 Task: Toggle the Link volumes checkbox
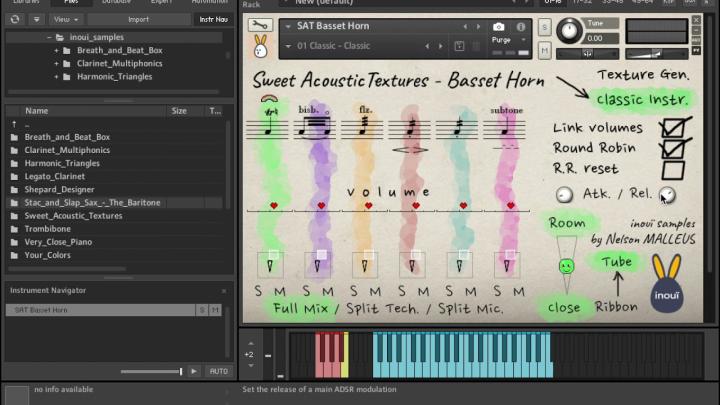pos(674,127)
